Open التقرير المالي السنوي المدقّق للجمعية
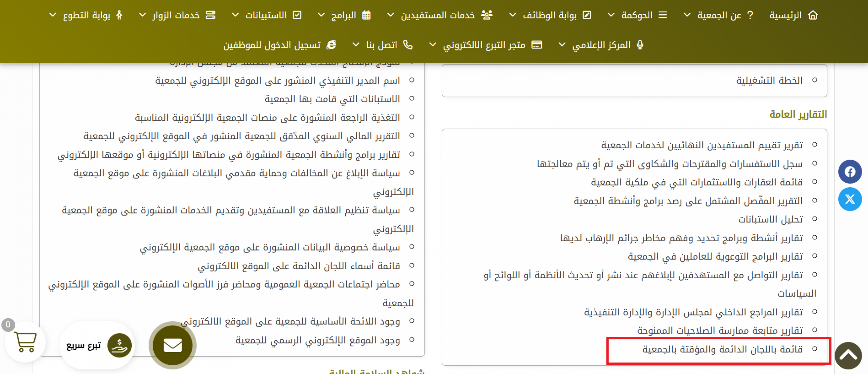Viewport: 868px width, 374px height. click(242, 136)
